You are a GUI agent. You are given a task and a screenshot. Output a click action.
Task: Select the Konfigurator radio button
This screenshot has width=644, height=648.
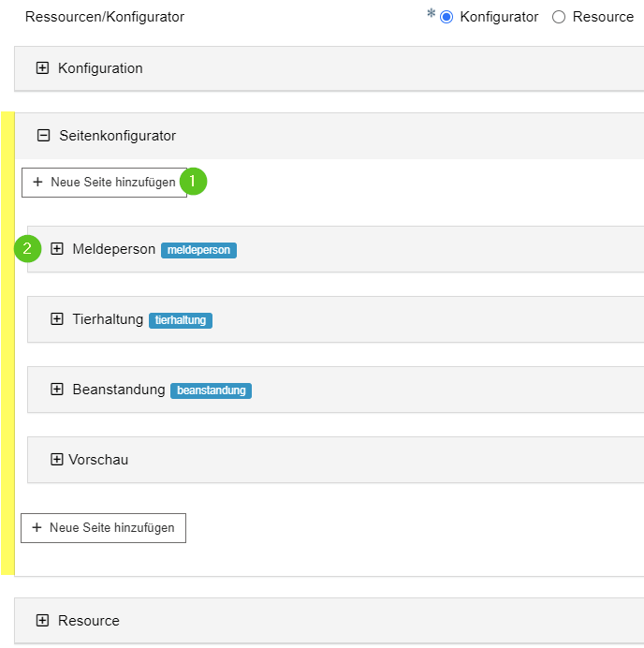pos(446,17)
